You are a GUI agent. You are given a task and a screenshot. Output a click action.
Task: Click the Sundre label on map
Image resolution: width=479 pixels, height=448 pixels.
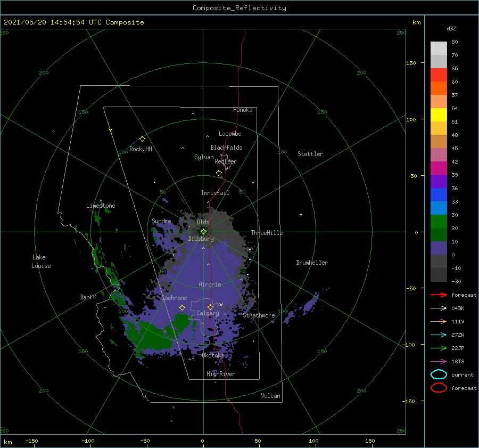[x=161, y=221]
